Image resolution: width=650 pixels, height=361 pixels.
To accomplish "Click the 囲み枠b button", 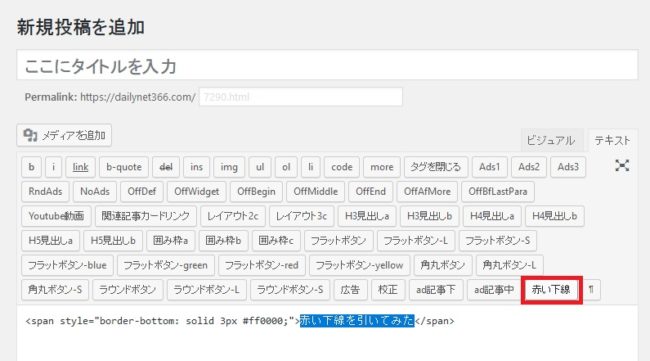I will [x=223, y=240].
